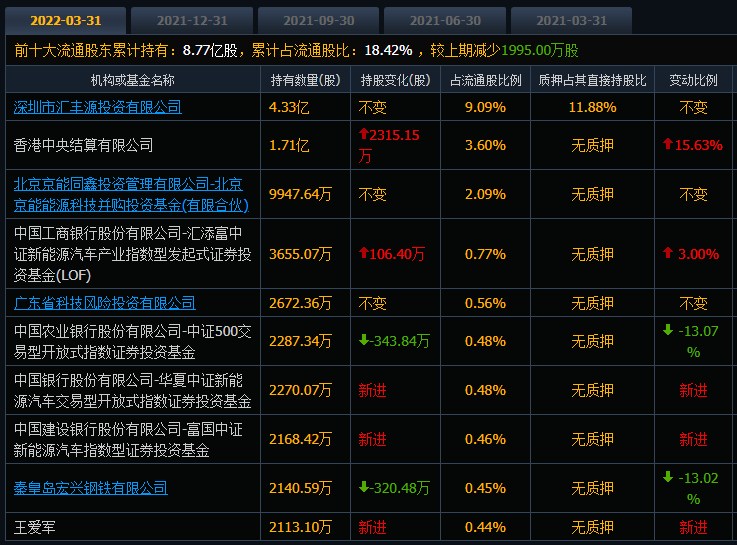
Task: View the 2021-06-30 report tab
Action: click(x=445, y=21)
